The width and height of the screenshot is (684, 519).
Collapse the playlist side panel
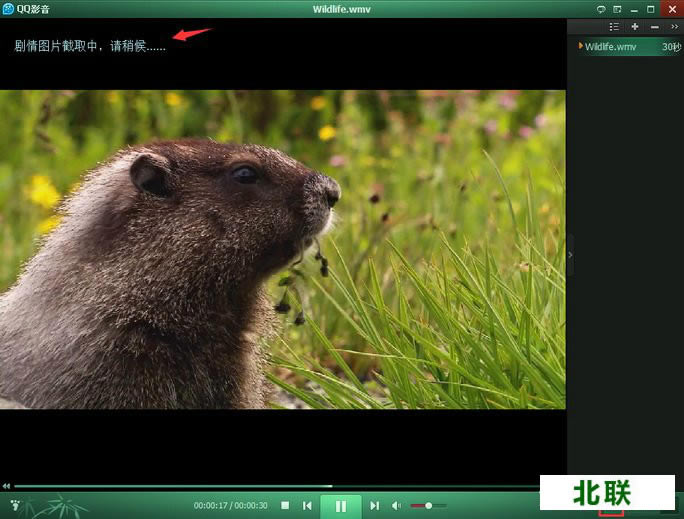(570, 256)
